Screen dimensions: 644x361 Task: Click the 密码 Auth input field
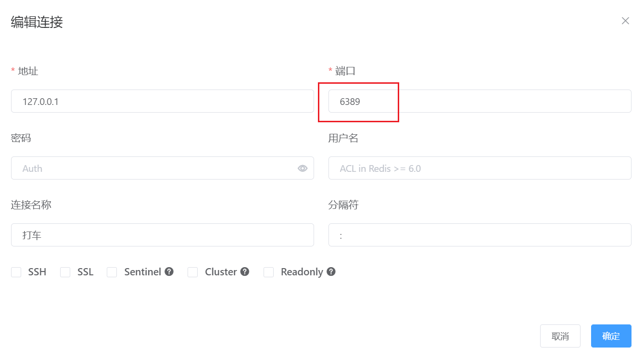[154, 168]
